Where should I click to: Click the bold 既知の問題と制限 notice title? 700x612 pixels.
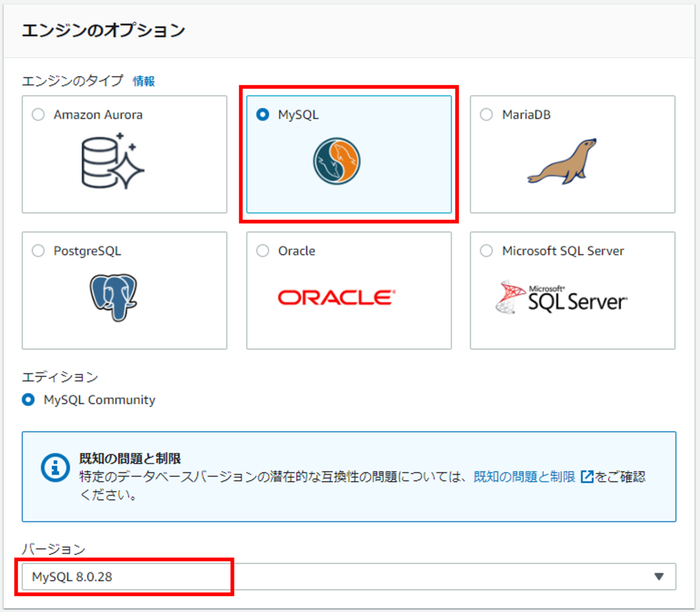pyautogui.click(x=130, y=459)
